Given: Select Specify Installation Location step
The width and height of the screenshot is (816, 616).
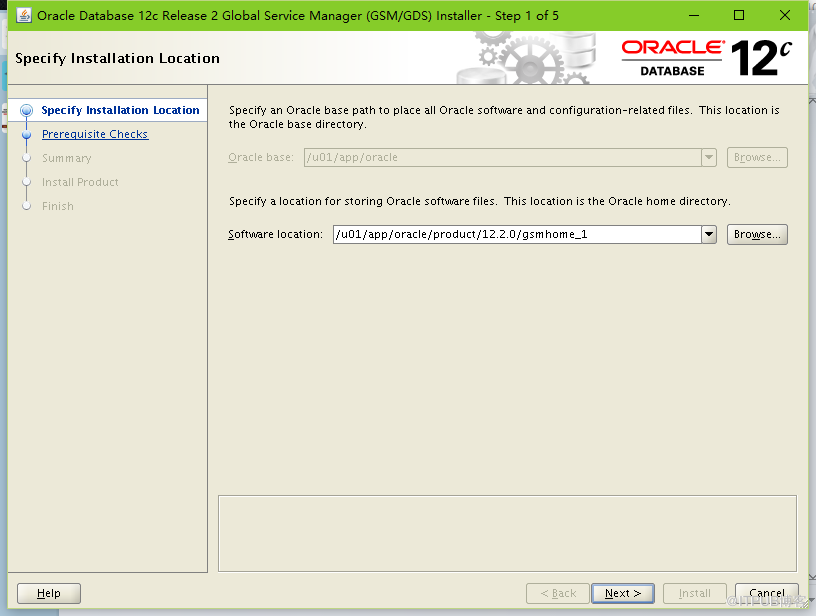Looking at the screenshot, I should (x=120, y=110).
